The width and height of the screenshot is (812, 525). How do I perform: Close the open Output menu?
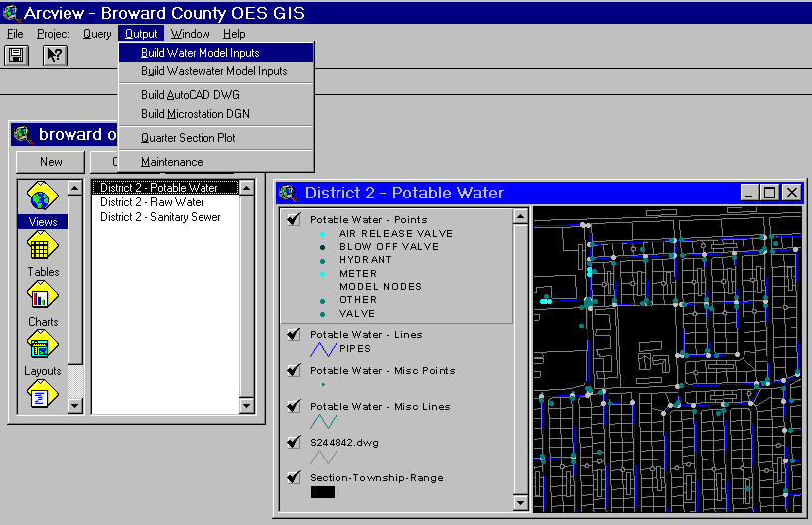coord(141,34)
